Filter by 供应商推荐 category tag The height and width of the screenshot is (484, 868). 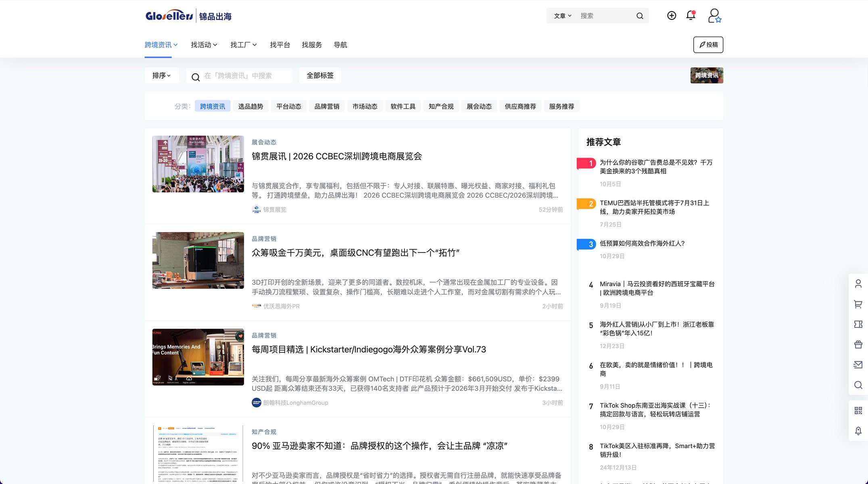(x=520, y=106)
